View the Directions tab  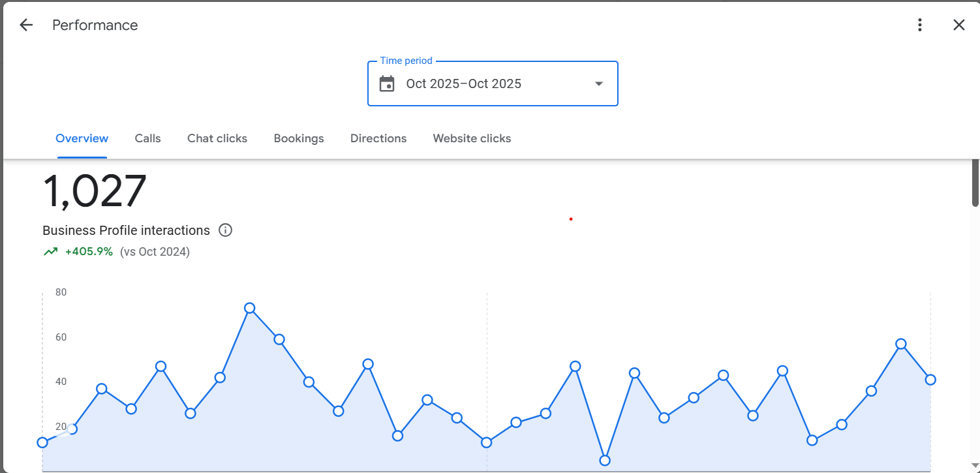378,138
